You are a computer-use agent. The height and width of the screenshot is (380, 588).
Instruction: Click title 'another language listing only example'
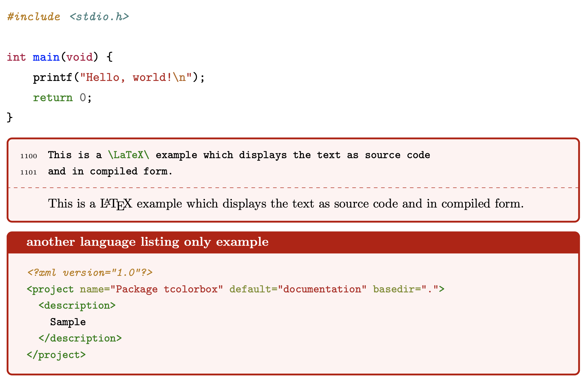pyautogui.click(x=147, y=242)
